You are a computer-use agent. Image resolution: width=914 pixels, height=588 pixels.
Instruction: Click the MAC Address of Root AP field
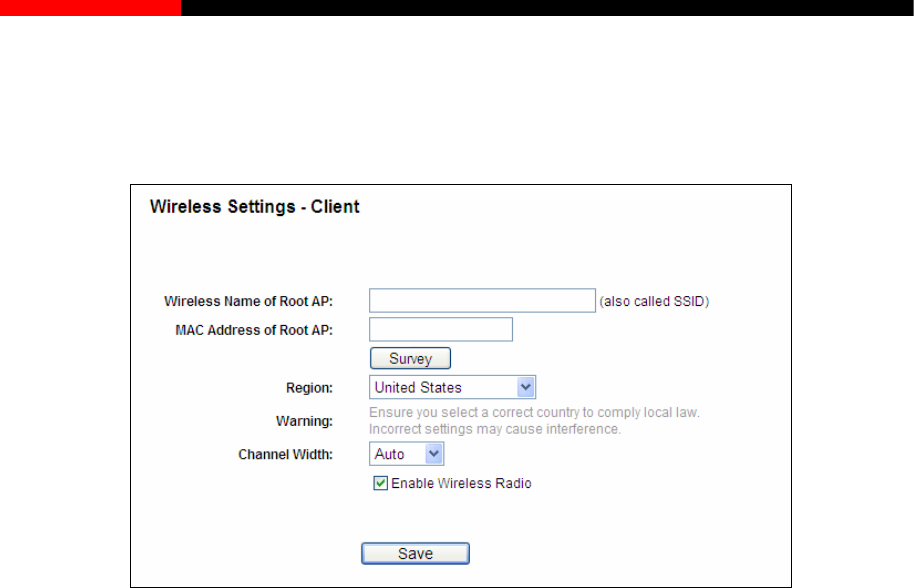[441, 329]
